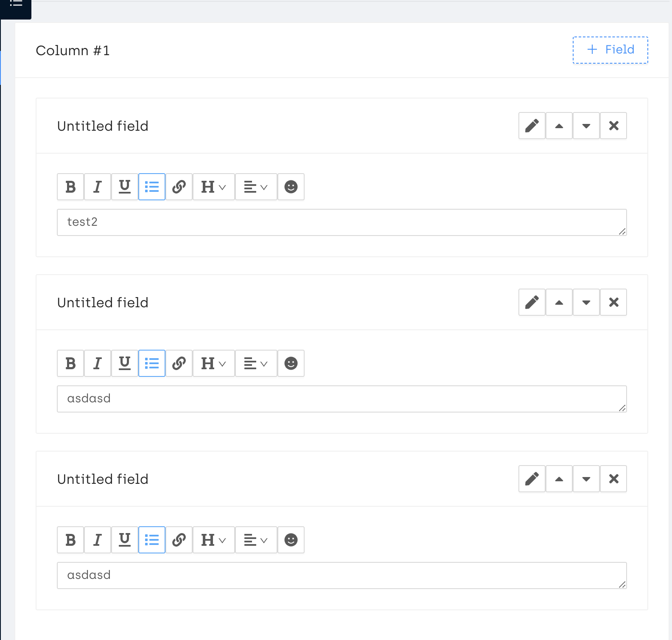Move the third Untitled field down
This screenshot has width=672, height=640.
coord(586,479)
